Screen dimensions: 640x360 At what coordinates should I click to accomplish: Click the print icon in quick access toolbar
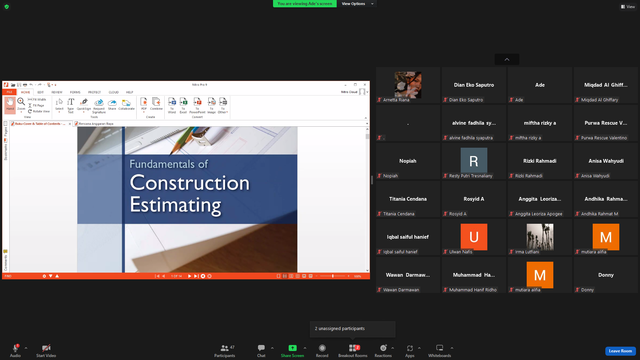(25, 85)
